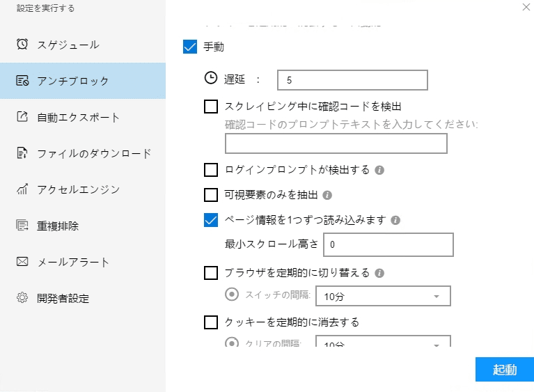This screenshot has width=534, height=392.
Task: Enable スクレイピング中に確認コードを検出 checkbox
Action: (211, 107)
